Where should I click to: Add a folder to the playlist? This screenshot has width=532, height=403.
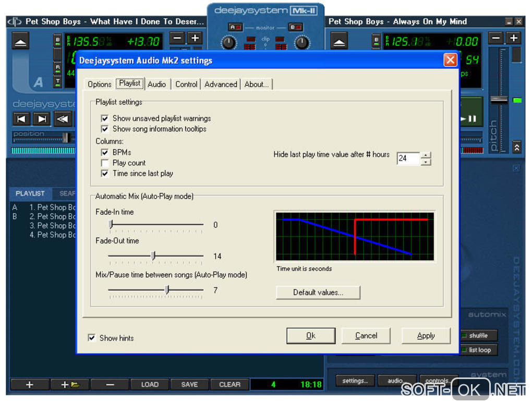(x=69, y=384)
